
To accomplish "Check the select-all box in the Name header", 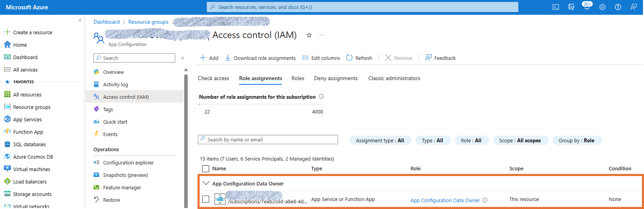I will (205, 169).
